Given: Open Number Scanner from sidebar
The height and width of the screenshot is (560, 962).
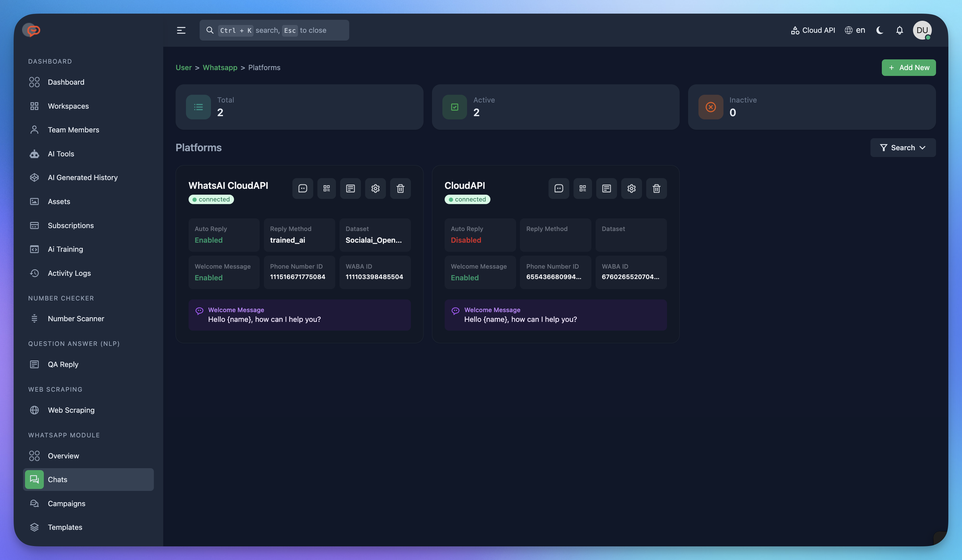Looking at the screenshot, I should 76,318.
